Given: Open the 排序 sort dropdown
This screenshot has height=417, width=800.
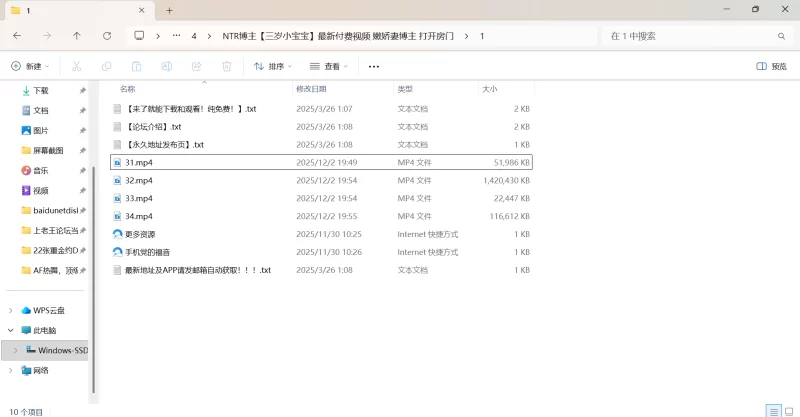Looking at the screenshot, I should [273, 67].
